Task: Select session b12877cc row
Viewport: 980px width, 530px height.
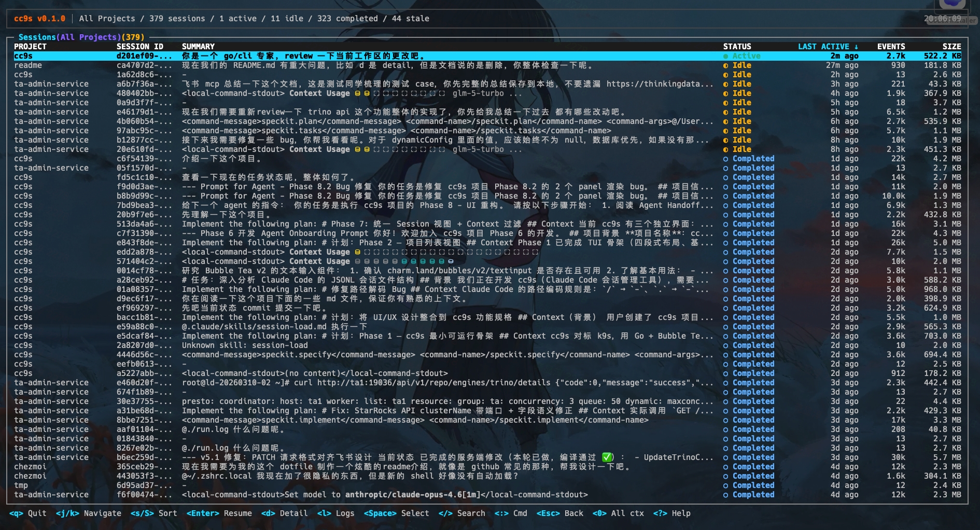Action: pyautogui.click(x=487, y=140)
